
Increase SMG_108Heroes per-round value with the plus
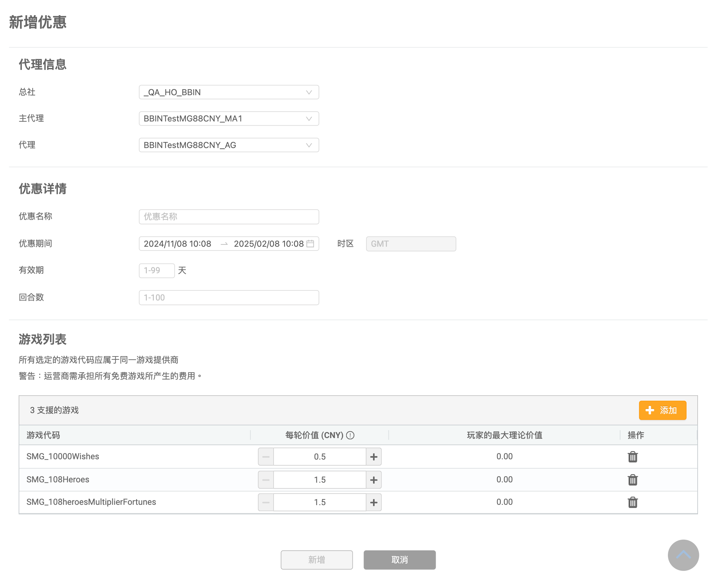pyautogui.click(x=374, y=480)
